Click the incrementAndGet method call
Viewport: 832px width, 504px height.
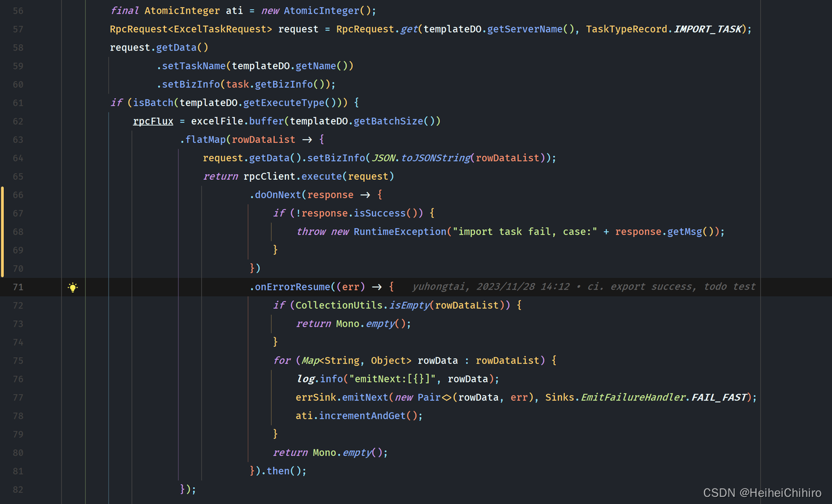(362, 416)
